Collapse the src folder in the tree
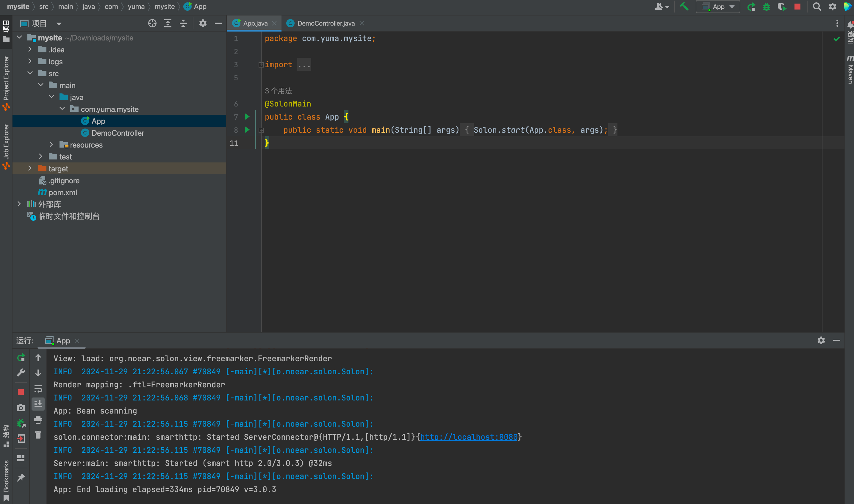Screen dimensions: 854x504 30,73
